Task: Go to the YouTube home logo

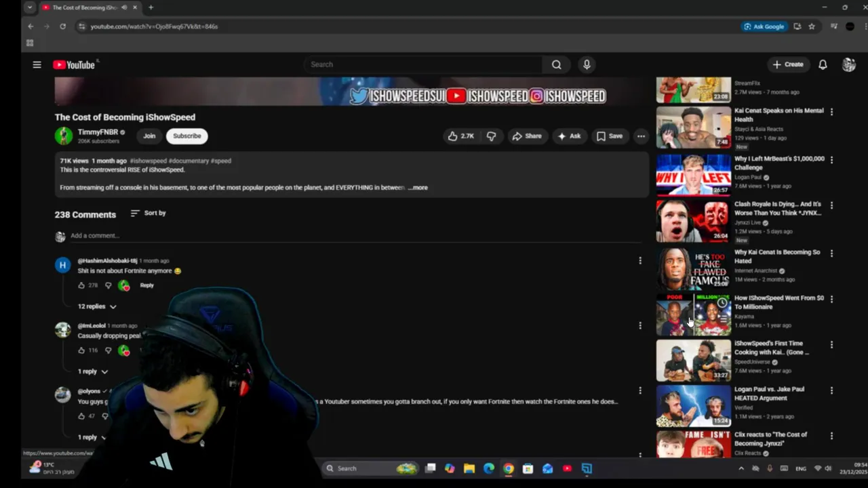Action: [75, 64]
